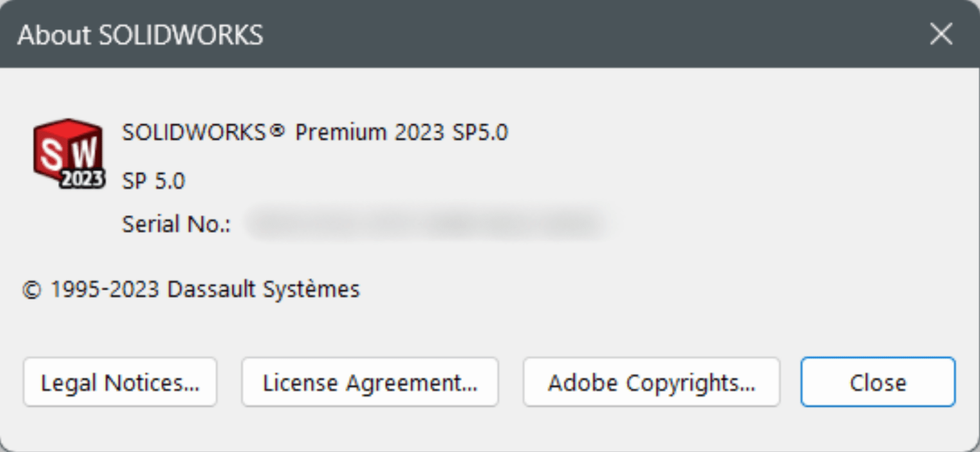Open Adobe Copyrights
980x452 pixels.
pos(651,382)
